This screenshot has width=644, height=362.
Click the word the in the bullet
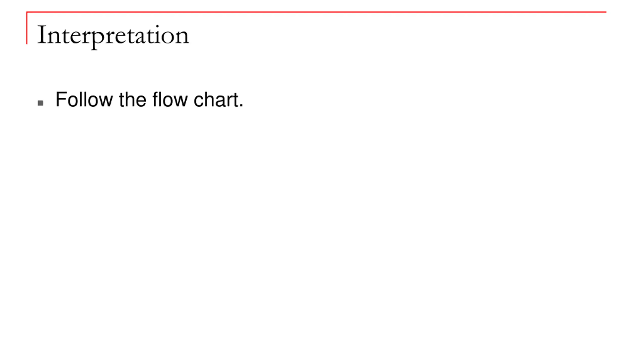[133, 100]
